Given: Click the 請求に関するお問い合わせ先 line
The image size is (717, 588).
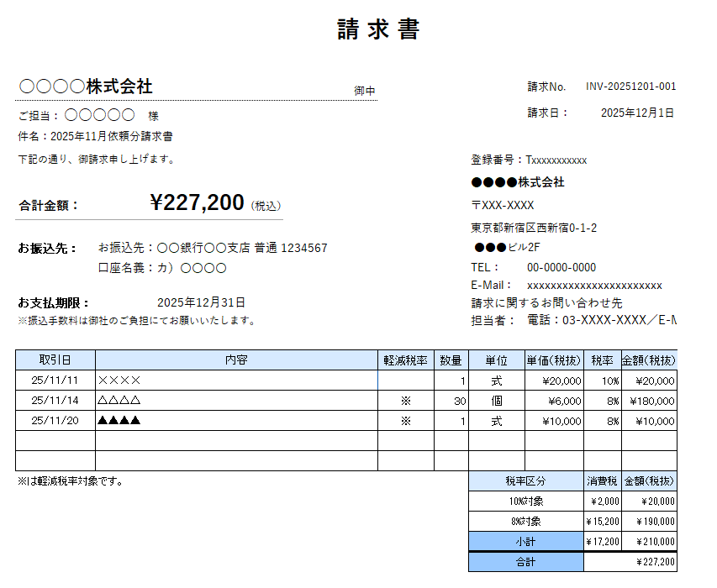Looking at the screenshot, I should pyautogui.click(x=546, y=303).
